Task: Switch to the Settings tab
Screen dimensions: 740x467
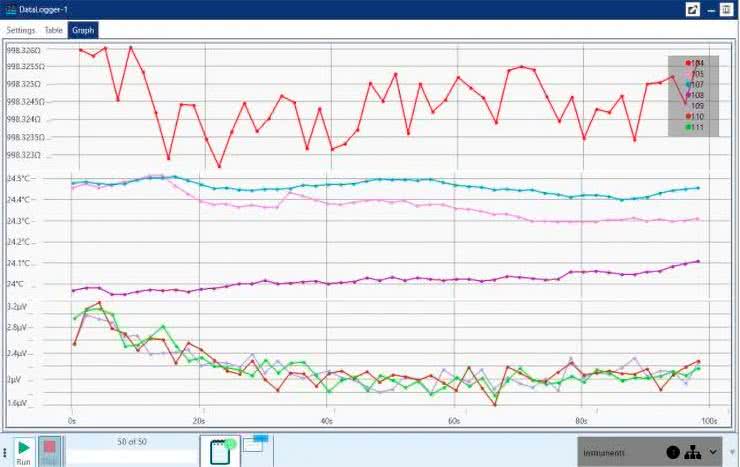Action: pyautogui.click(x=21, y=30)
